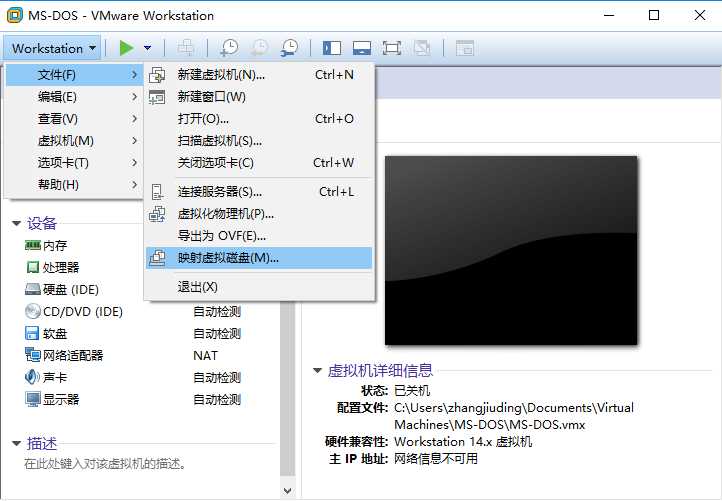Open the 选项卡(T) submenu
The height and width of the screenshot is (501, 722).
click(x=74, y=163)
